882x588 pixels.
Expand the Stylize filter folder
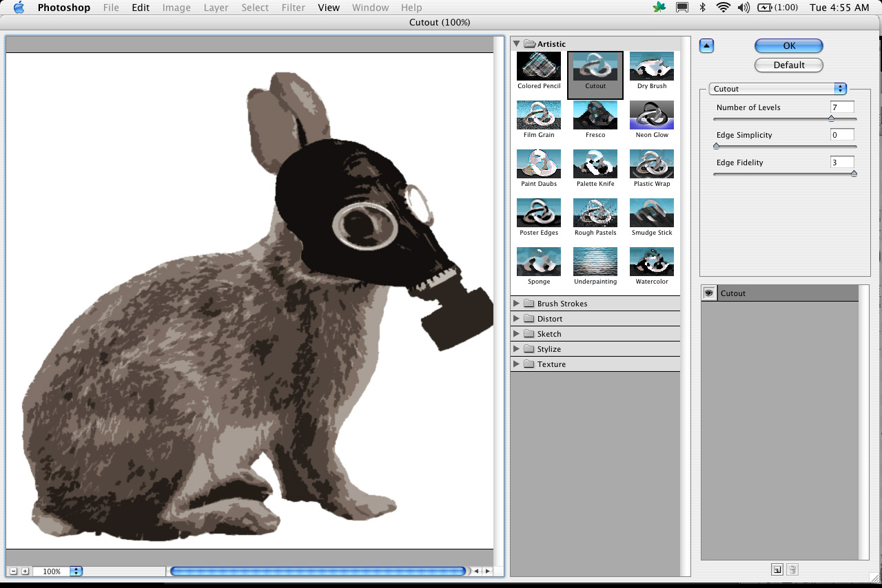click(516, 349)
